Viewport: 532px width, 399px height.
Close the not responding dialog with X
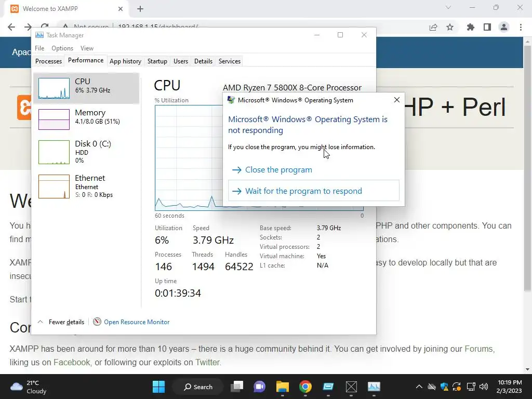tap(396, 100)
